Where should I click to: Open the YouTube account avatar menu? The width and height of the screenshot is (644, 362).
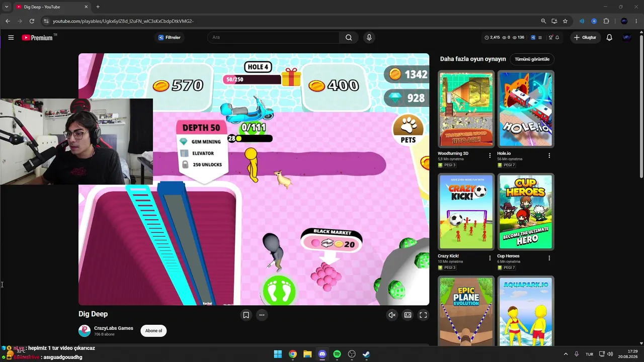(627, 37)
